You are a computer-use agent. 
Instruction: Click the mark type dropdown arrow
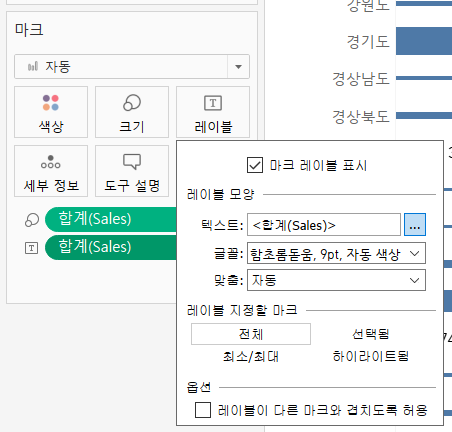point(238,67)
